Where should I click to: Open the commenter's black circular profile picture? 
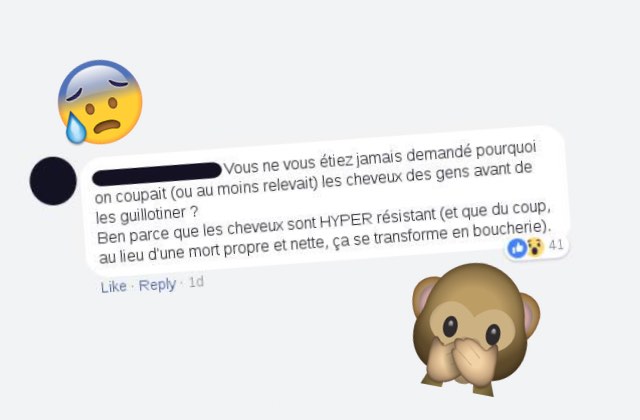tap(53, 180)
